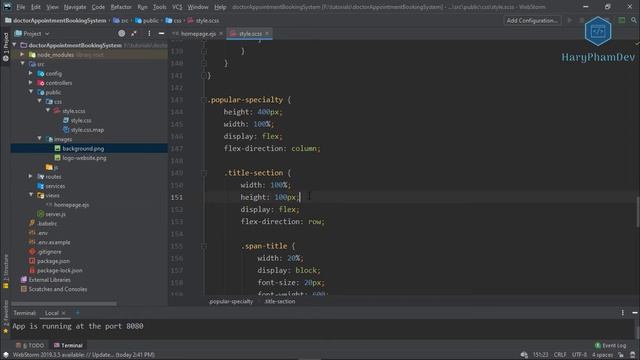Expand the controllers folder
This screenshot has height=360, width=640.
(x=31, y=83)
